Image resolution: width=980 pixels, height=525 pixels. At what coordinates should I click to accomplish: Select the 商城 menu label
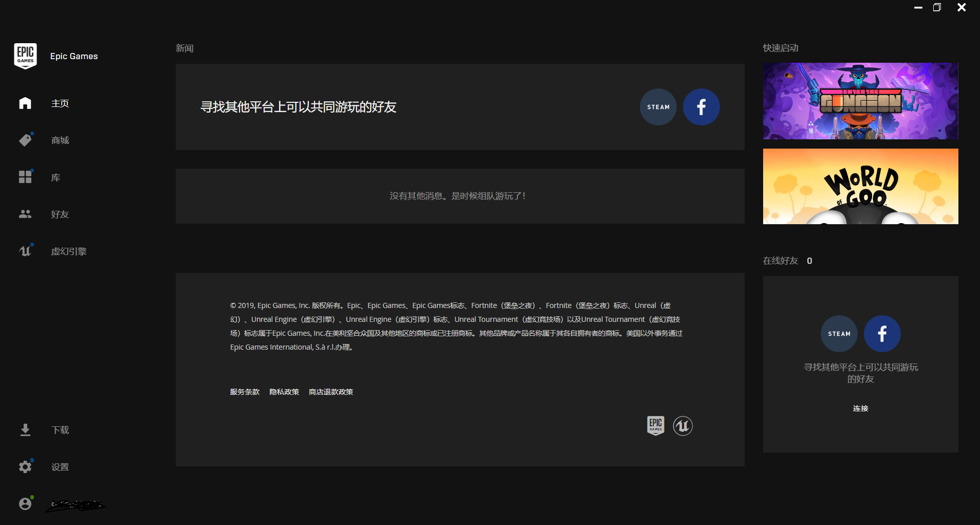pos(60,140)
